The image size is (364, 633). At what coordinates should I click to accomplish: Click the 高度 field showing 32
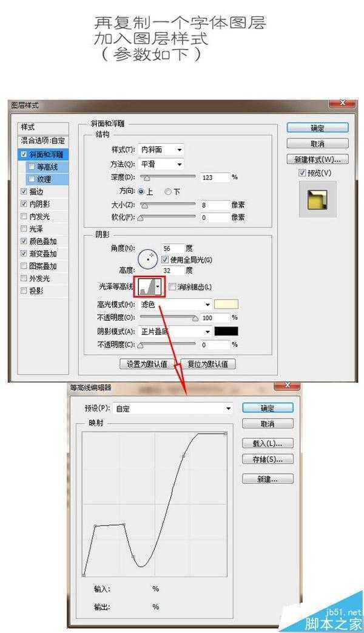173,270
